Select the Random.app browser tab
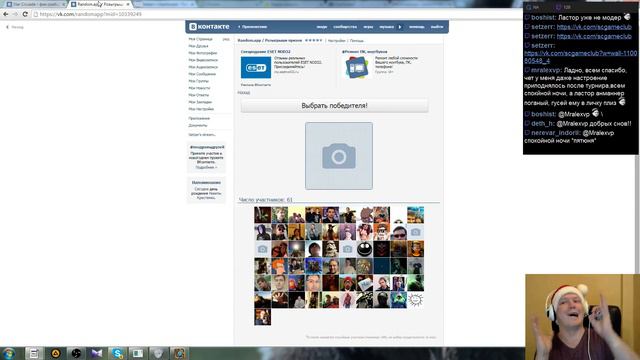Image resolution: width=640 pixels, height=360 pixels. 100,4
